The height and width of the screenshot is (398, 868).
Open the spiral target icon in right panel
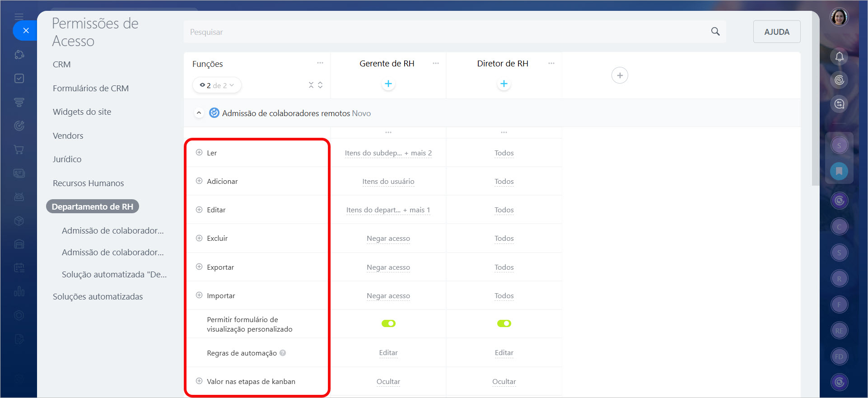point(839,80)
